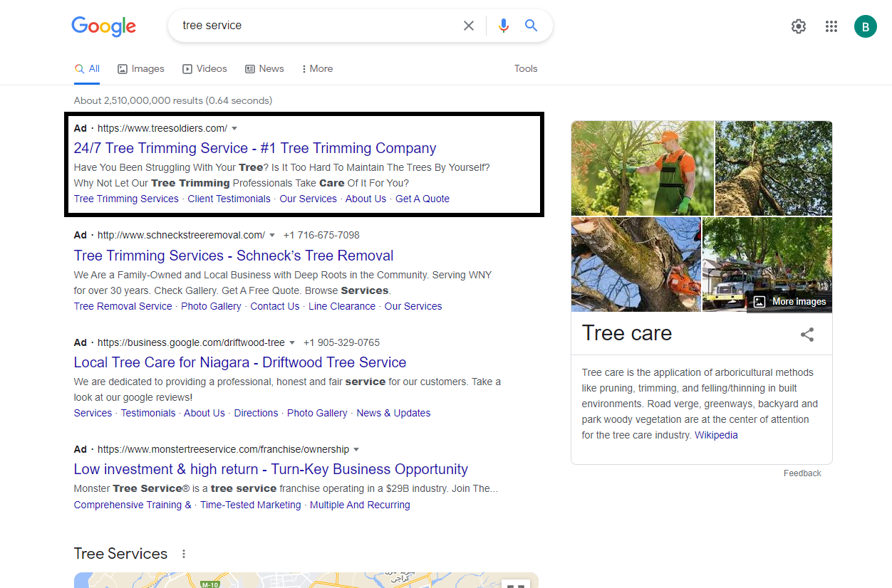Expand the schneckstreeremoval.com ad dropdown arrow
Screen dimensions: 892x588
272,235
